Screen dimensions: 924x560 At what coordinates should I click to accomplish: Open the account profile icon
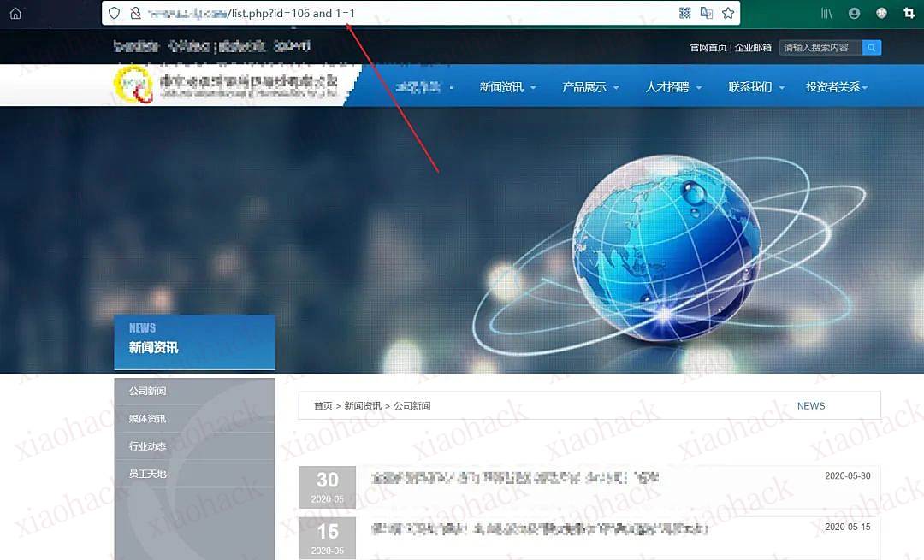[x=855, y=13]
